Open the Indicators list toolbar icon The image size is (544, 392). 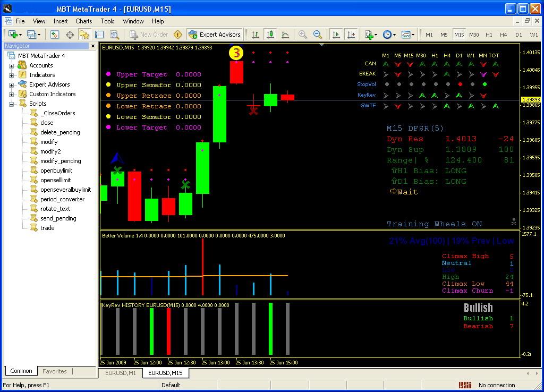click(369, 35)
